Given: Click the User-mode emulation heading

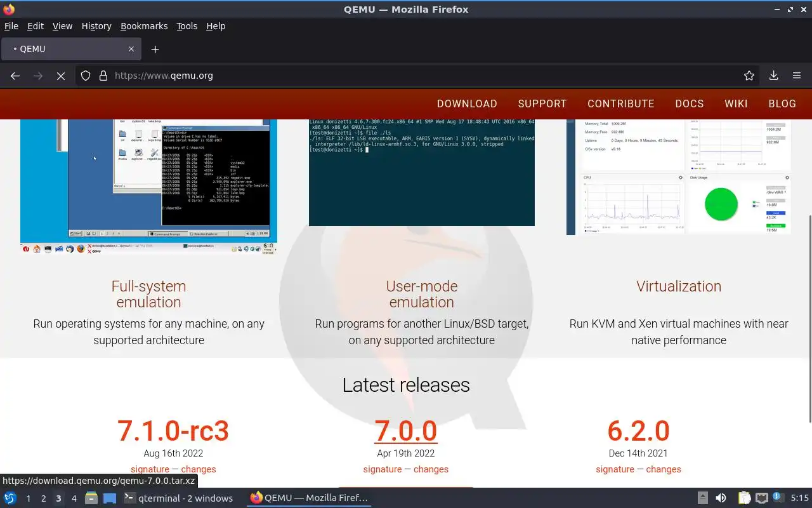Looking at the screenshot, I should pos(422,294).
